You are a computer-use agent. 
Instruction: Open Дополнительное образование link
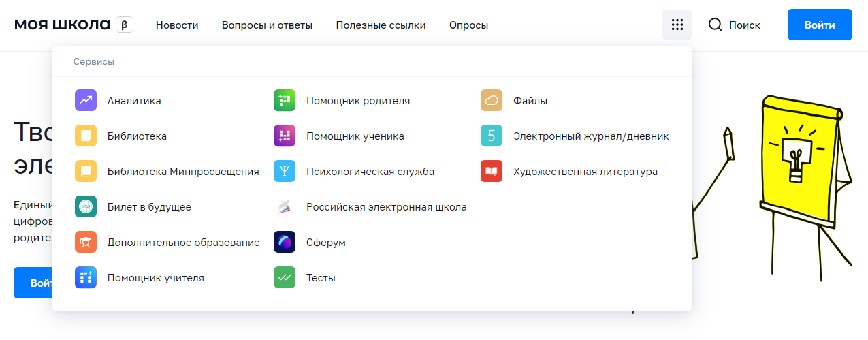tap(184, 243)
